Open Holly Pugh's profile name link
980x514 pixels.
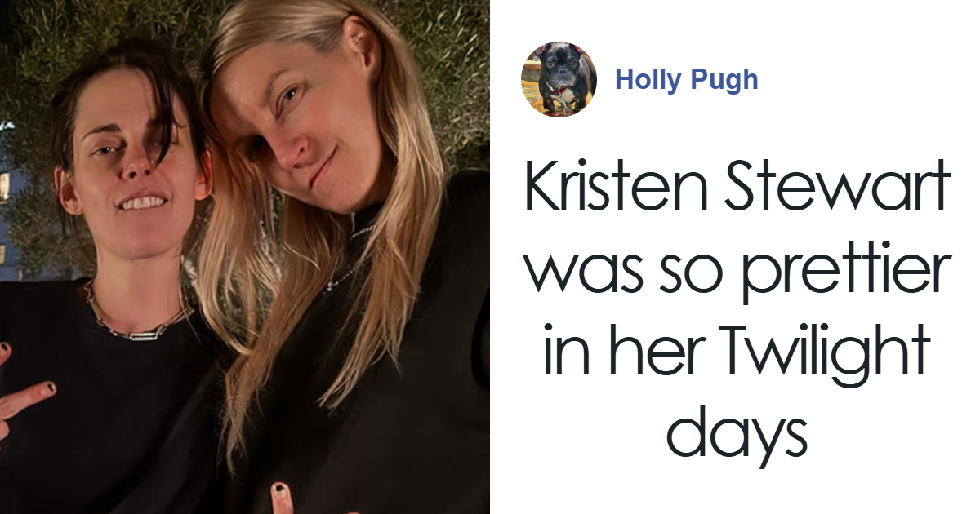pyautogui.click(x=687, y=80)
